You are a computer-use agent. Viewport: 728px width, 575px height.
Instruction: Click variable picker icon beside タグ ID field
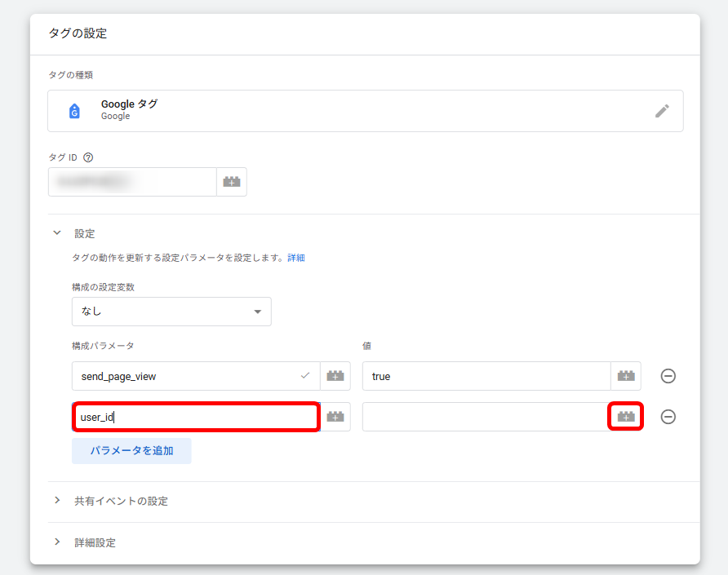click(232, 182)
